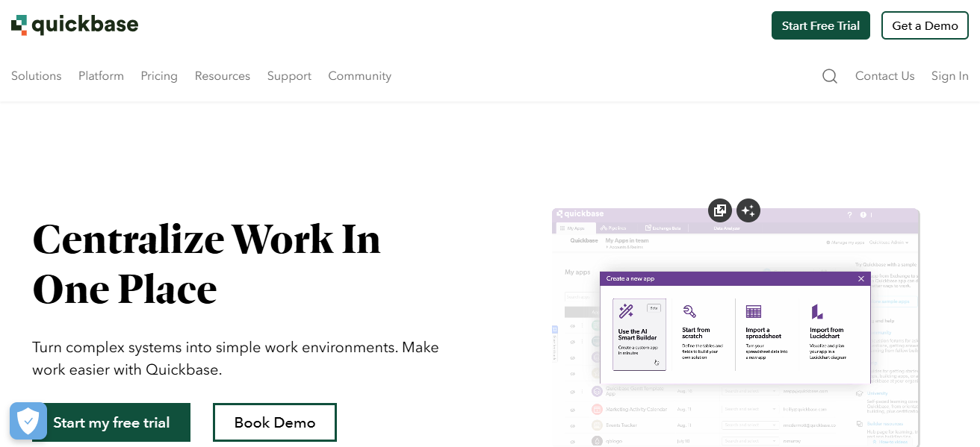
Task: Open the Community menu item
Action: [360, 76]
